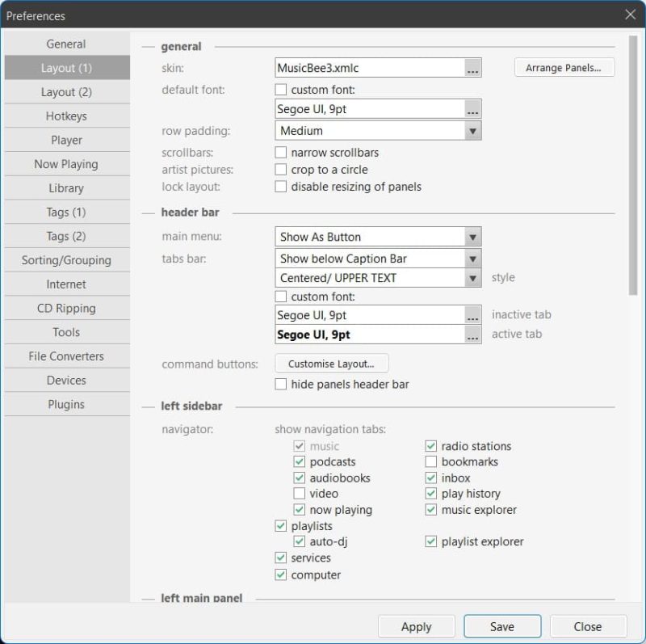The height and width of the screenshot is (644, 646).
Task: Enable video navigation tab
Action: pyautogui.click(x=299, y=494)
